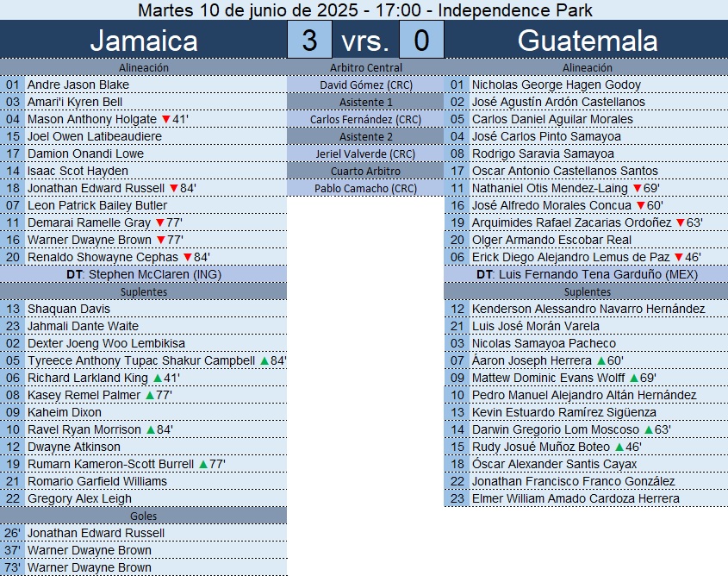Click the Goles section header
Screen dimensions: 728x576
click(x=143, y=516)
